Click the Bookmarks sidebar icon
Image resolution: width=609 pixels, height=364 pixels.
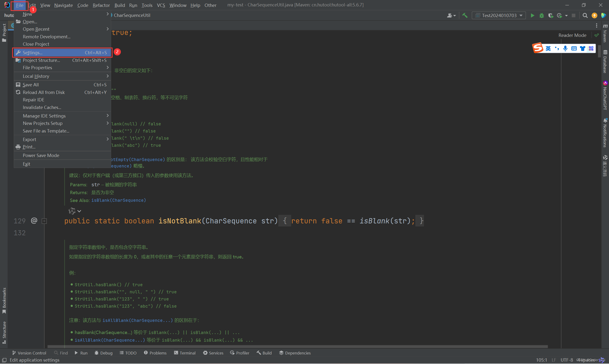(x=5, y=302)
